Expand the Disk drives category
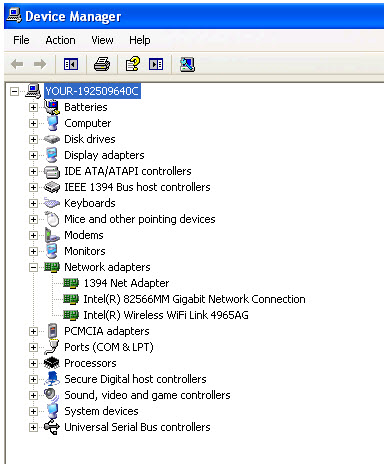Viewport: 384px width, 464px height. 33,139
